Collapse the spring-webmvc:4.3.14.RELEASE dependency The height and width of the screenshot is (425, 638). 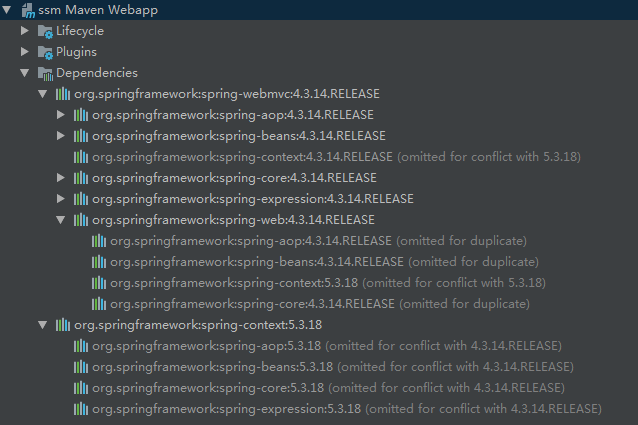(x=43, y=94)
